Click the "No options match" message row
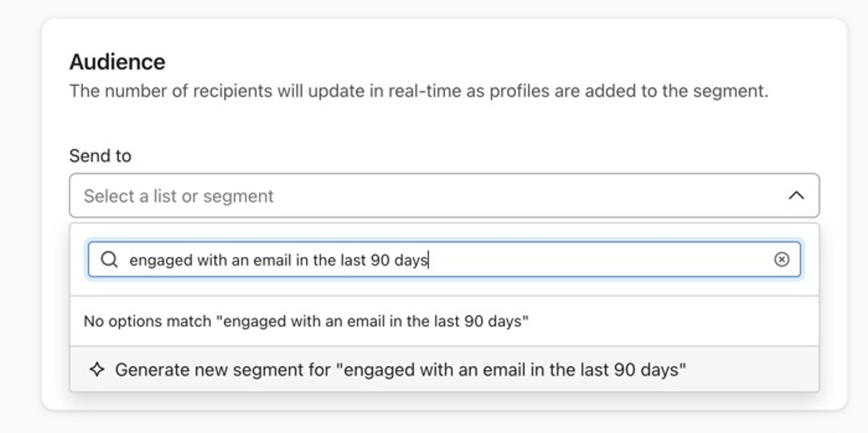 point(444,321)
